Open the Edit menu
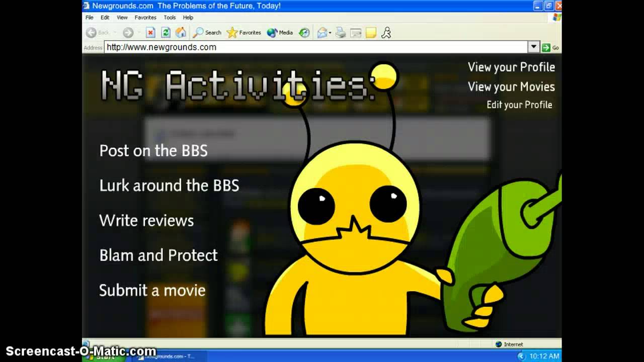The width and height of the screenshot is (644, 362). pyautogui.click(x=105, y=17)
